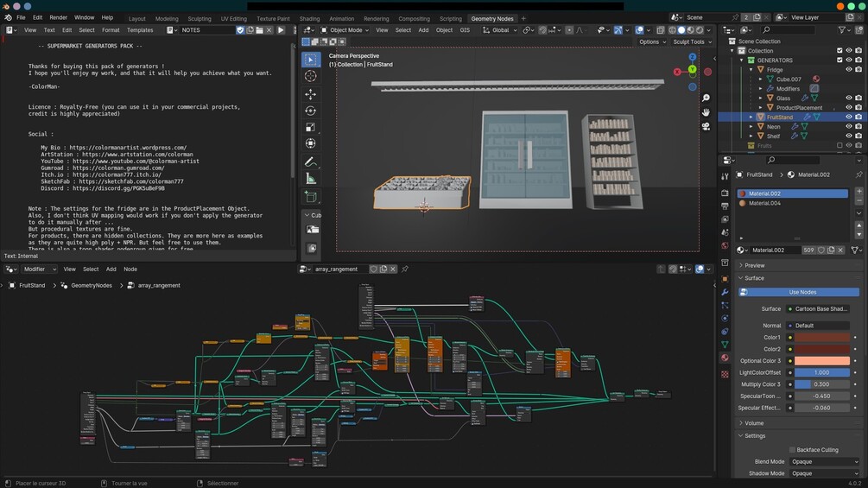868x488 pixels.
Task: Open the Modifiers wrench properties tab
Action: [x=725, y=293]
